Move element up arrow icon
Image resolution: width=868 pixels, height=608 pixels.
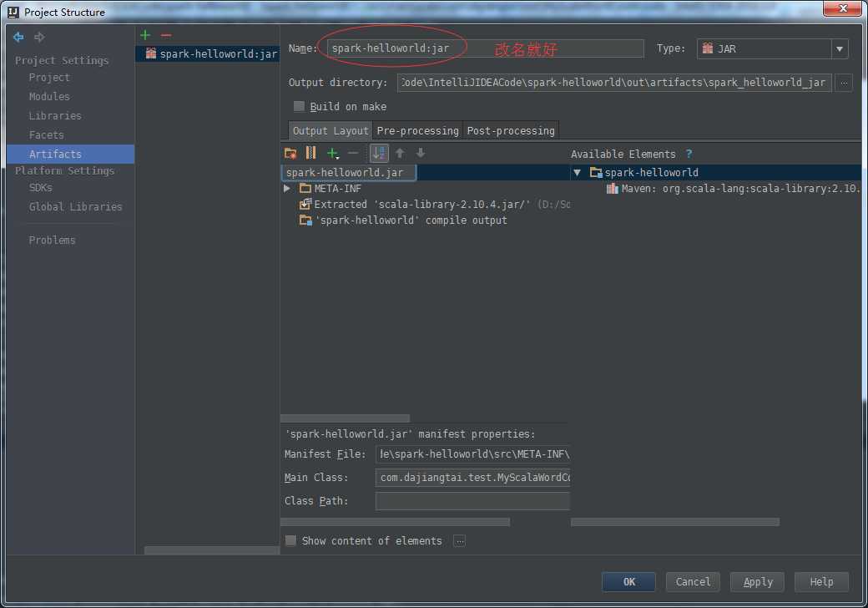400,154
